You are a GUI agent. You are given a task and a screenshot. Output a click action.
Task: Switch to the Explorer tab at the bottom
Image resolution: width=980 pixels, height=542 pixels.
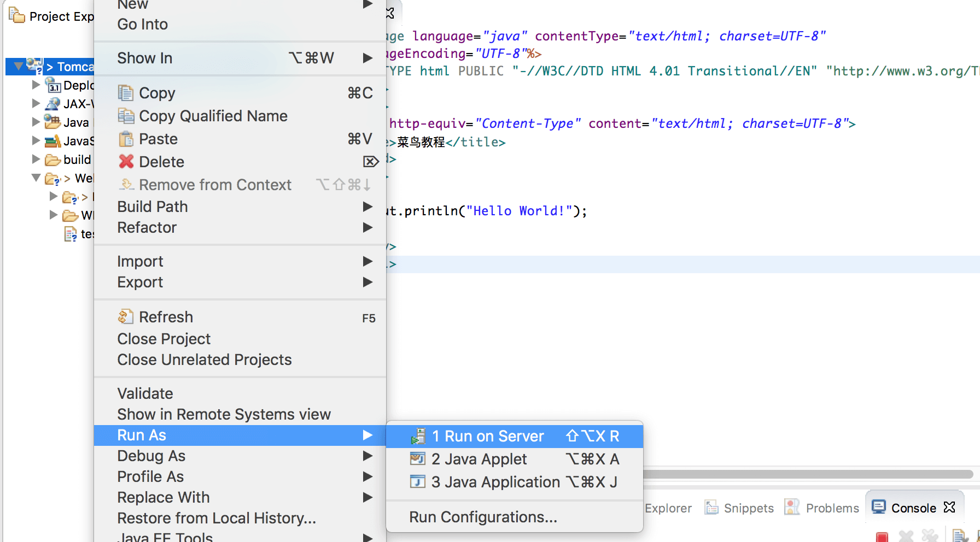668,508
